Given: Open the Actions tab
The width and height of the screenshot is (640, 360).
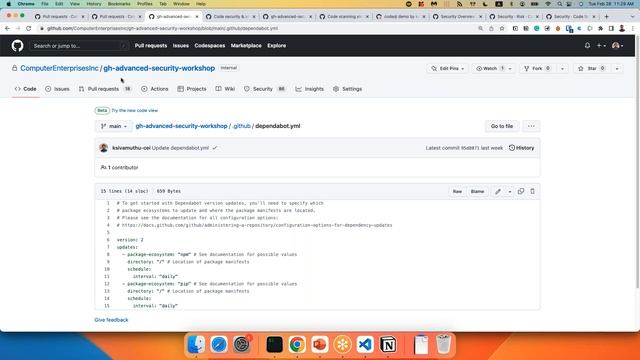Looking at the screenshot, I should (155, 89).
